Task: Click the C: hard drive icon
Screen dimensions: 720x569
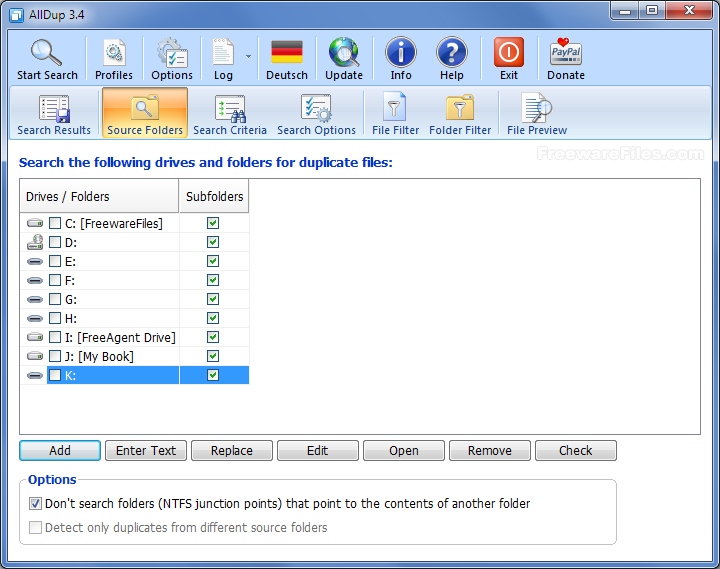Action: [x=35, y=223]
